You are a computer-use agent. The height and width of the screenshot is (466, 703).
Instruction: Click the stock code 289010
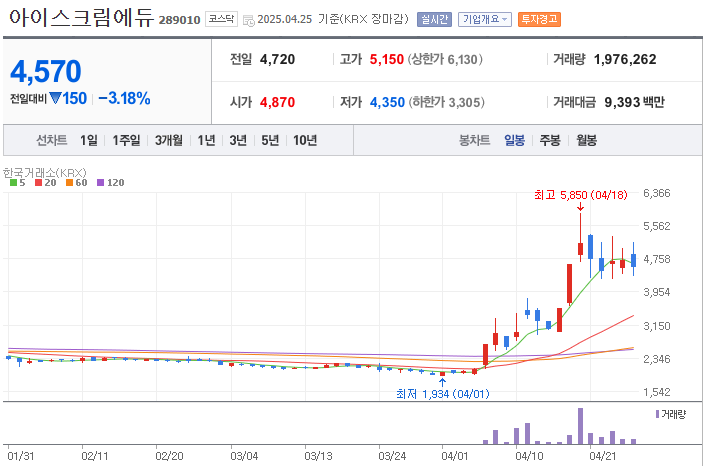pyautogui.click(x=179, y=20)
